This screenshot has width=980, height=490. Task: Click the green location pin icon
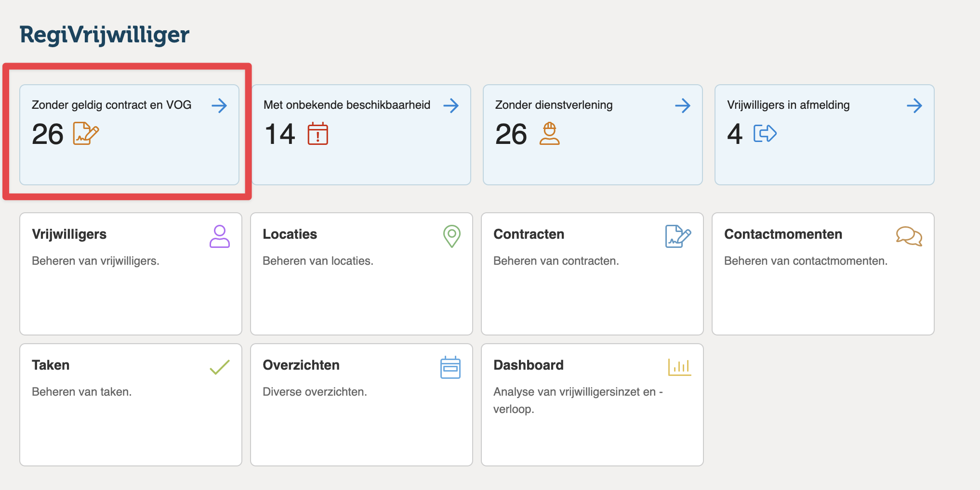(x=451, y=236)
